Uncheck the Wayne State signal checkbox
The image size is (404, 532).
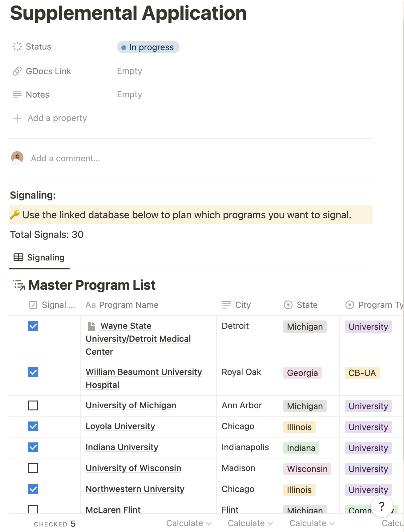coord(33,326)
